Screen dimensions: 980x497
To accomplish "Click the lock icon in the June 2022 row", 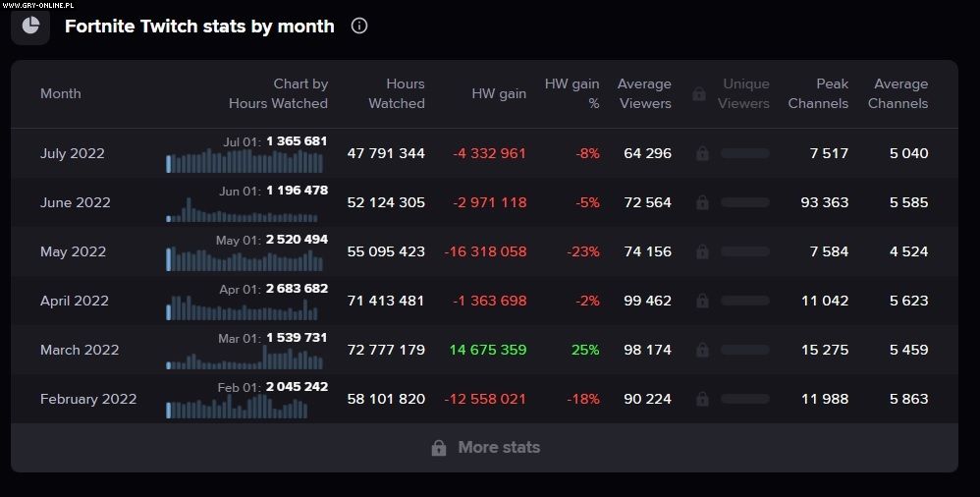I will coord(702,202).
